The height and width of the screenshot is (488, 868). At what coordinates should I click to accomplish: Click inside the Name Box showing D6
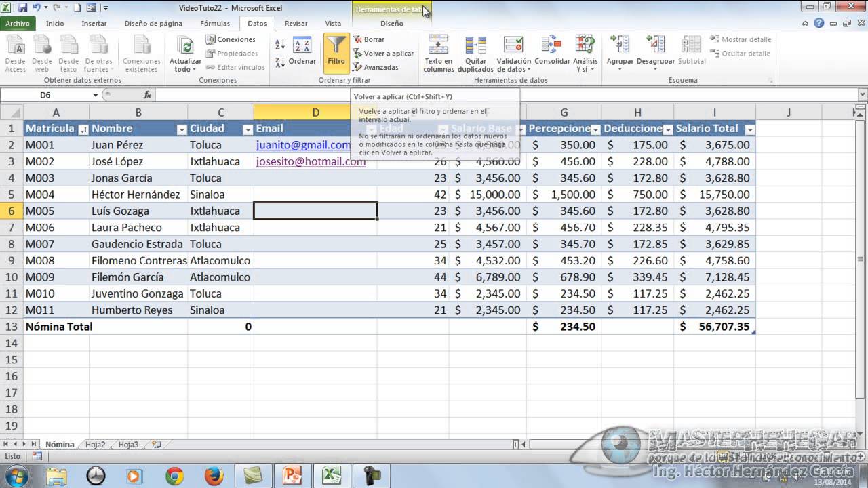point(45,95)
